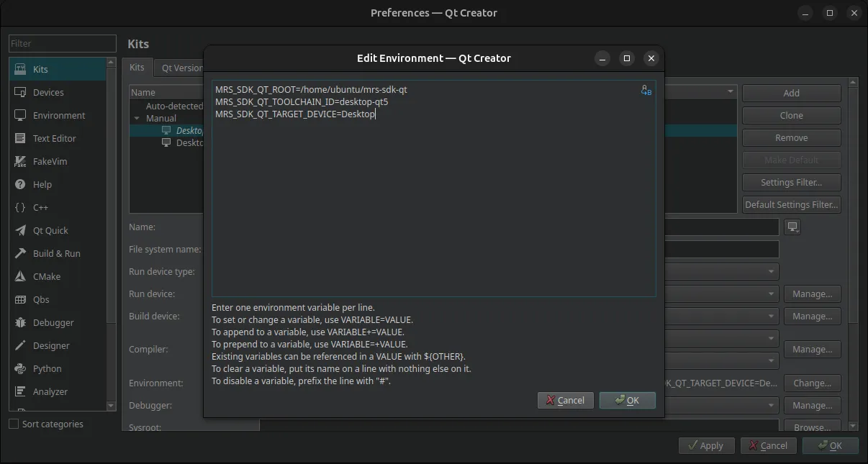Screen dimensions: 868x464
Task: Open the Help category
Action: (x=58, y=184)
